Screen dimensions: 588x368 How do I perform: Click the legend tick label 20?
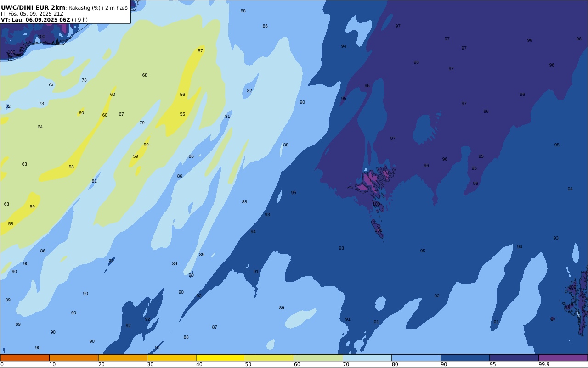point(101,364)
